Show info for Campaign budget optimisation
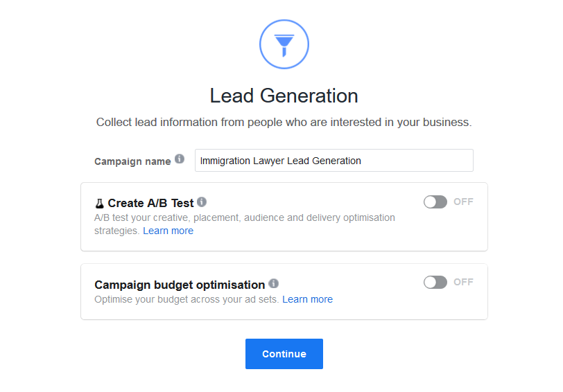563x392 pixels. click(x=274, y=283)
